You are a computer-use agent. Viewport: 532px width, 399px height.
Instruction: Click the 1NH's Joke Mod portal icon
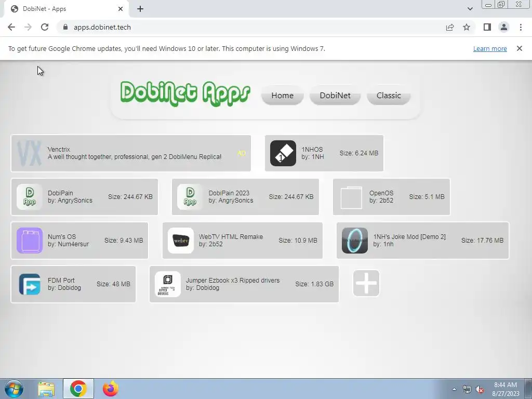354,240
